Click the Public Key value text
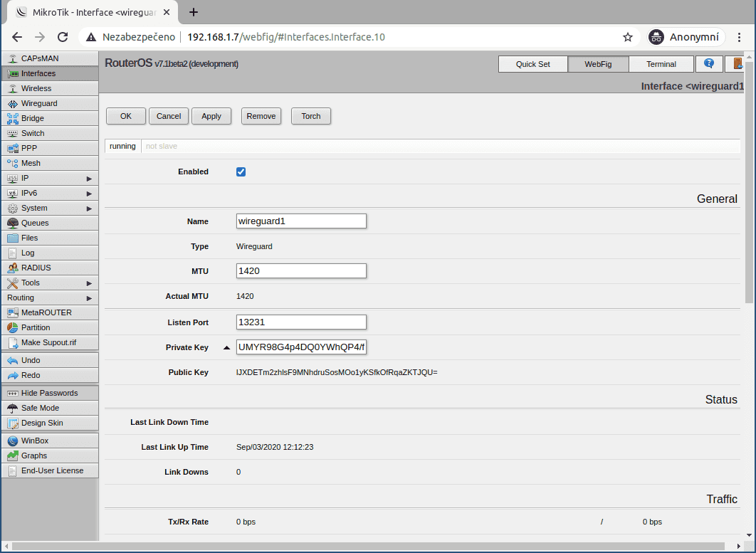The height and width of the screenshot is (553, 756). [x=337, y=372]
